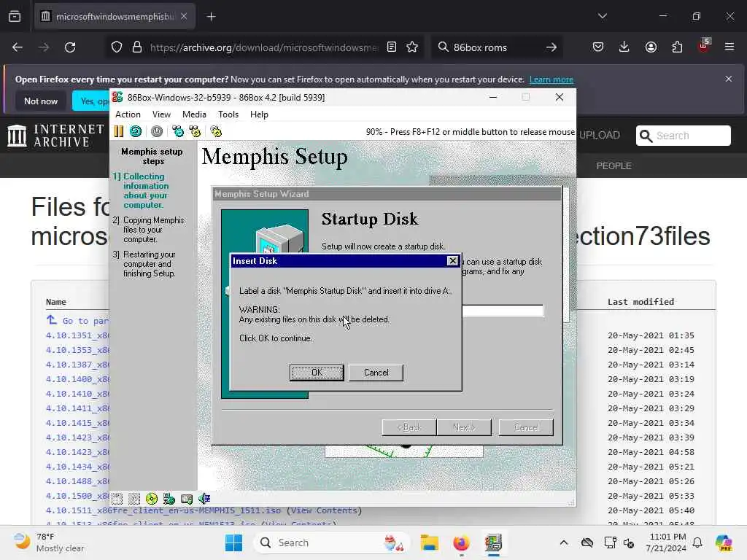The height and width of the screenshot is (560, 747).
Task: Bookmark this page with star icon
Action: click(412, 47)
